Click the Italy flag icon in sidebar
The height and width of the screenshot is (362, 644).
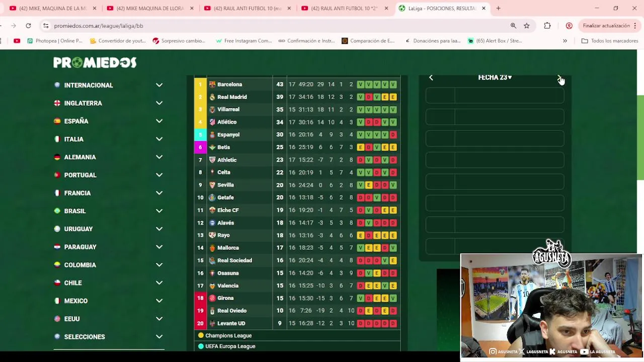57,139
